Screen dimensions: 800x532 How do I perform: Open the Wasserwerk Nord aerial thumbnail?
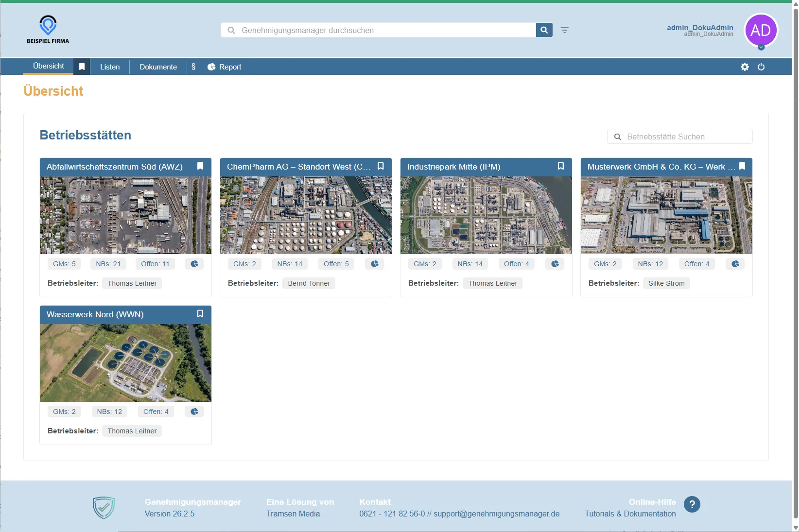coord(125,363)
